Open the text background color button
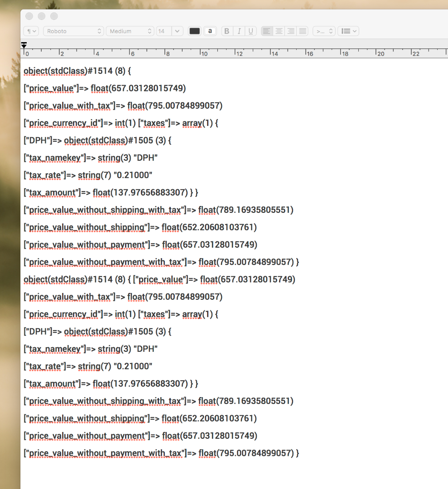This screenshot has height=489, width=448. (210, 31)
